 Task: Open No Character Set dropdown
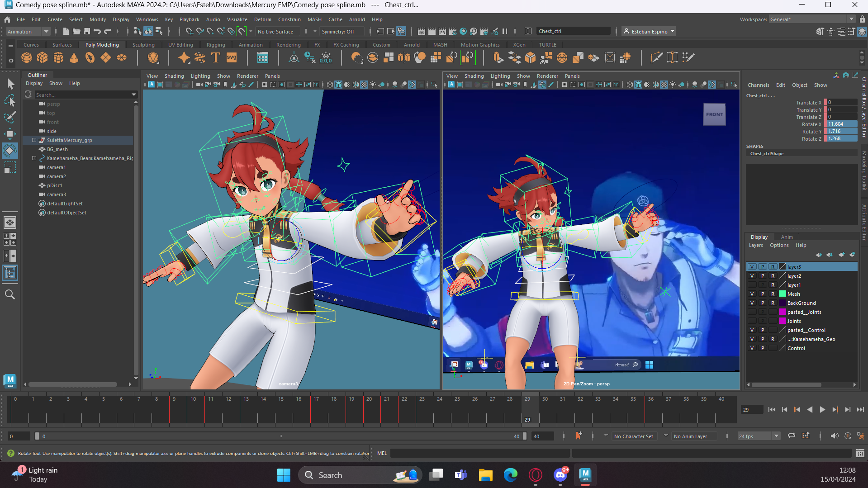click(633, 436)
